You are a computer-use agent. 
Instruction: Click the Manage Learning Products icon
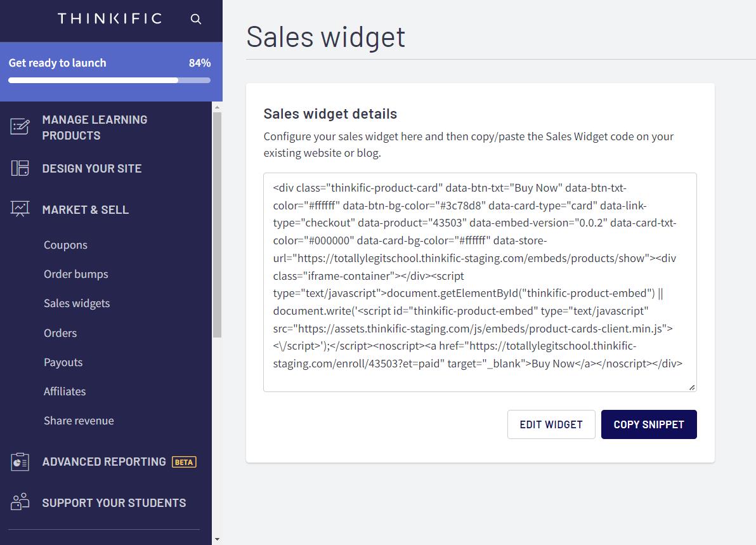tap(20, 127)
